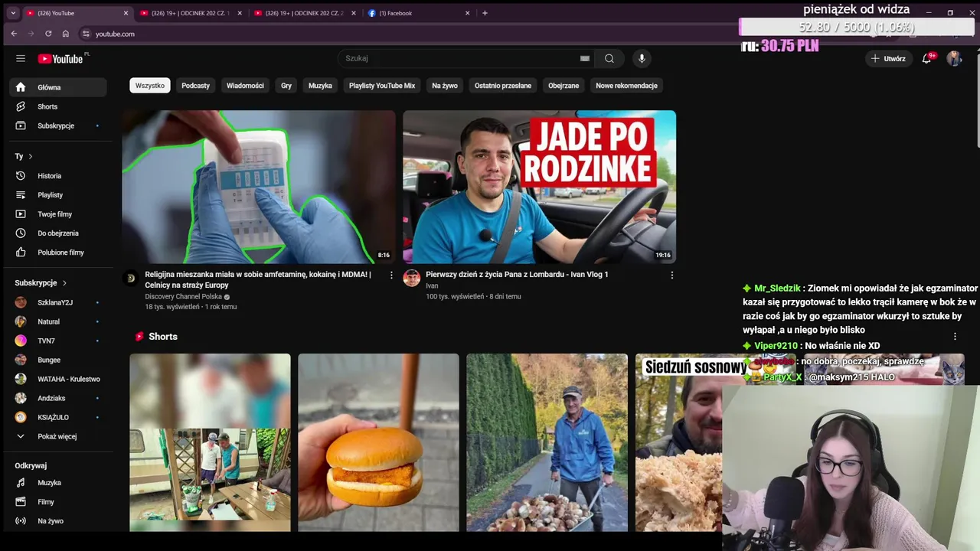Start voice search with the microphone icon
980x551 pixels.
click(x=642, y=58)
